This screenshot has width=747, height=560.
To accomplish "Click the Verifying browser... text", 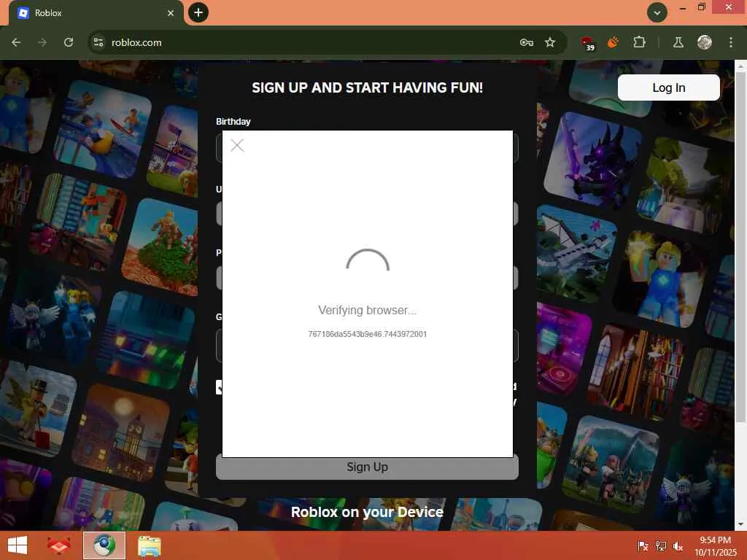I will click(368, 311).
